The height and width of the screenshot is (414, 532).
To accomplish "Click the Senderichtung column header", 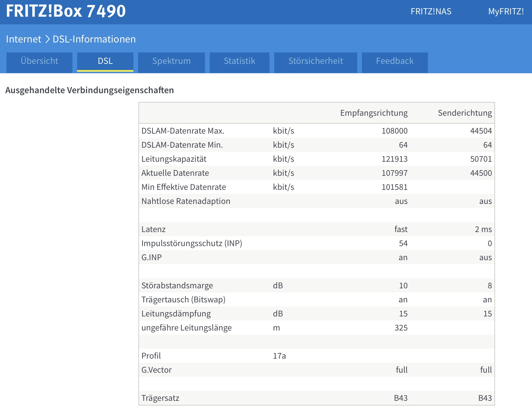I will coord(465,113).
